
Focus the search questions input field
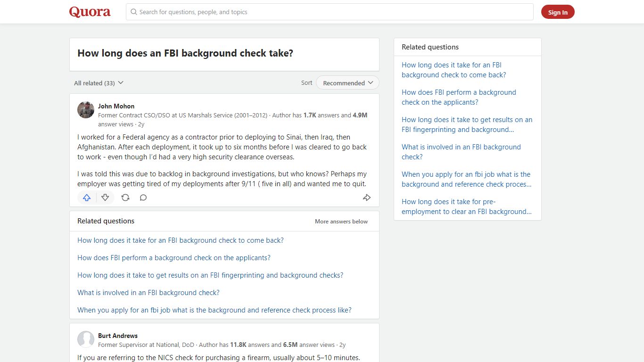(x=330, y=12)
